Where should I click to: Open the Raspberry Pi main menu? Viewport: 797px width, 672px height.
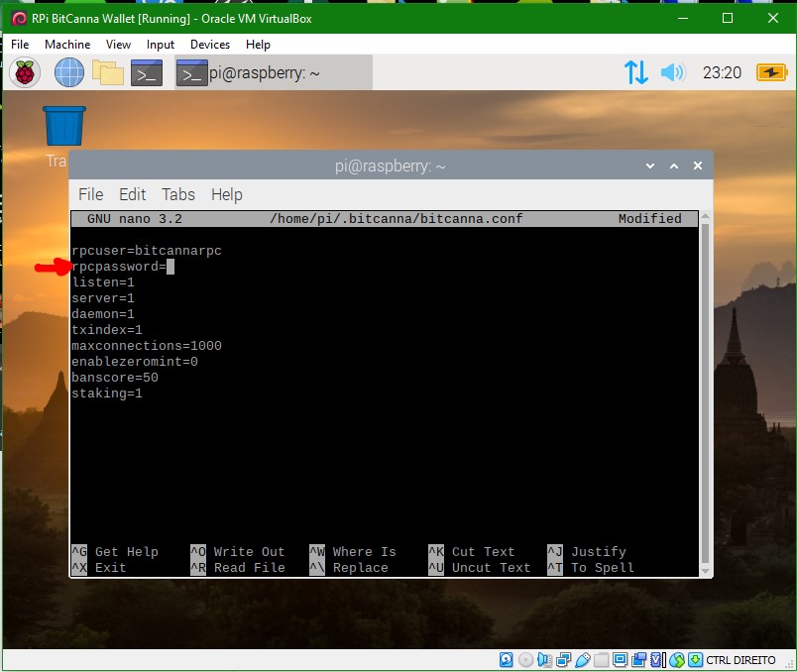pyautogui.click(x=25, y=72)
